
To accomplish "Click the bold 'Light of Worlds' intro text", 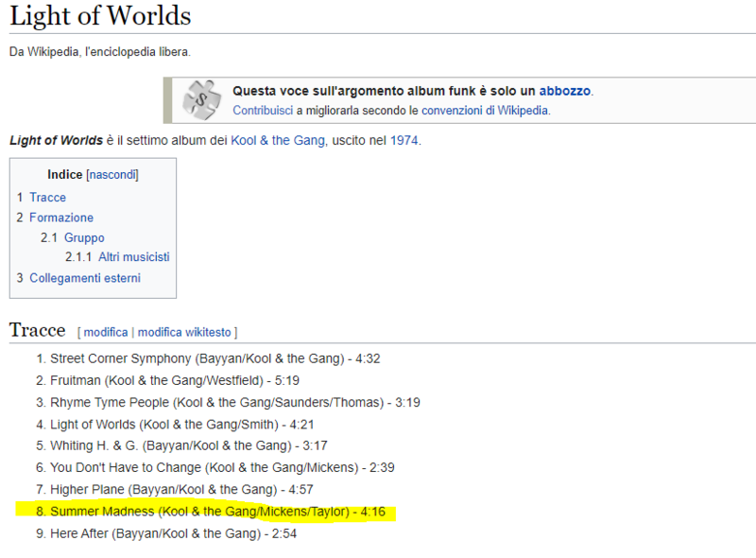I will [x=56, y=140].
